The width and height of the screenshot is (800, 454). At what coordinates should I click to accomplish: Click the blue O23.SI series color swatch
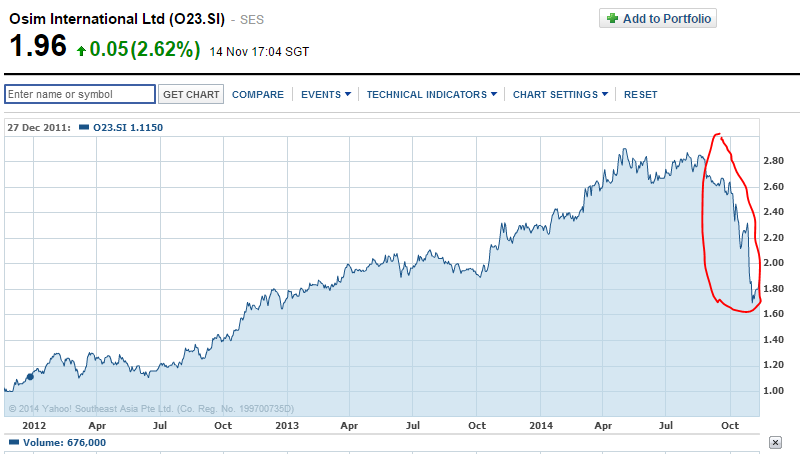pyautogui.click(x=84, y=127)
